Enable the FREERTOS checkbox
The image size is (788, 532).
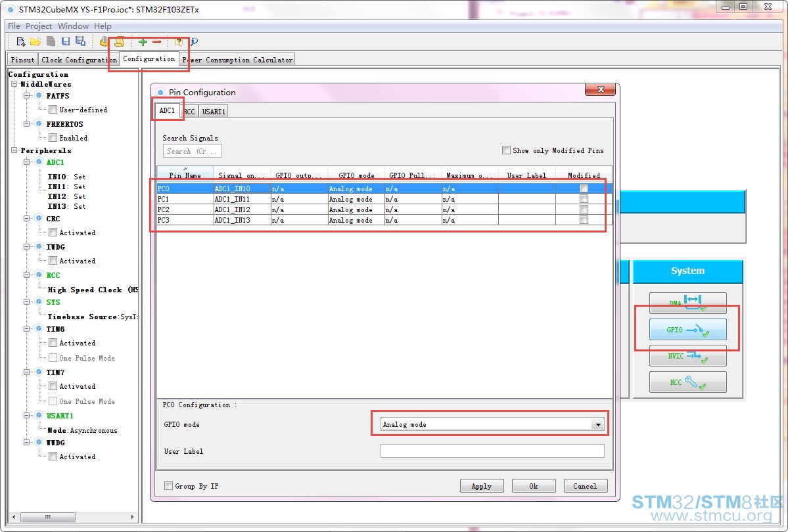pyautogui.click(x=53, y=138)
